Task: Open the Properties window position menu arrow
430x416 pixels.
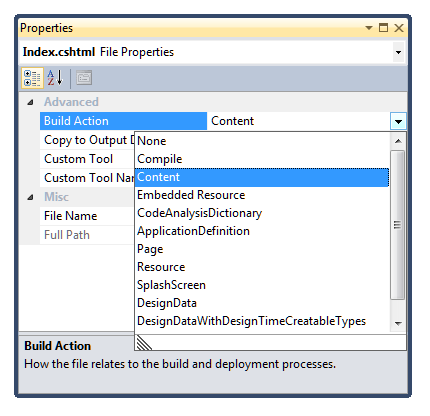Action: 369,28
